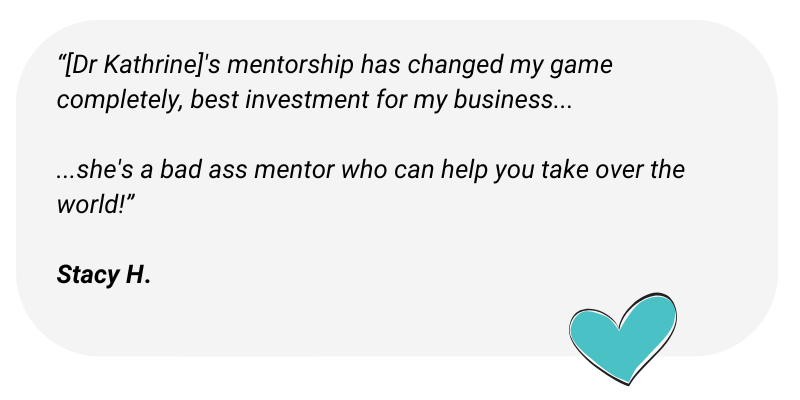This screenshot has width=800, height=400.
Task: Click the words take over the
Action: point(613,170)
